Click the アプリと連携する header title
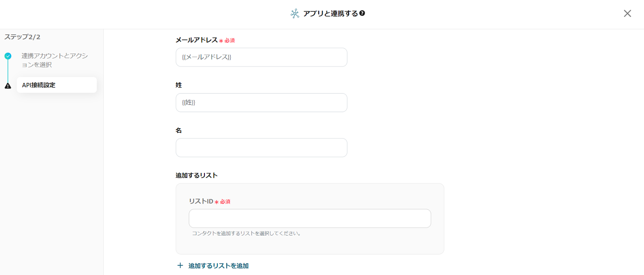This screenshot has width=644, height=275. pyautogui.click(x=330, y=14)
